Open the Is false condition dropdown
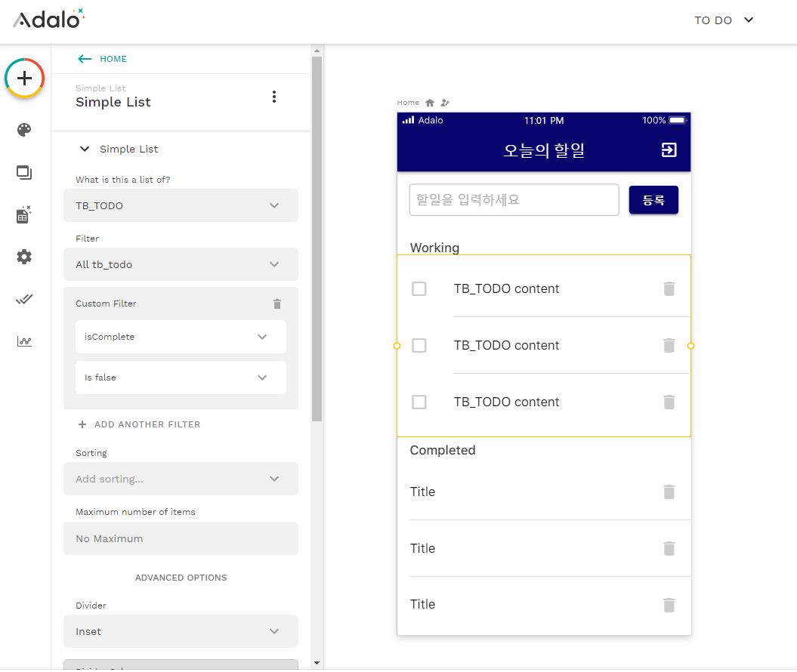The height and width of the screenshot is (672, 797). pos(181,378)
